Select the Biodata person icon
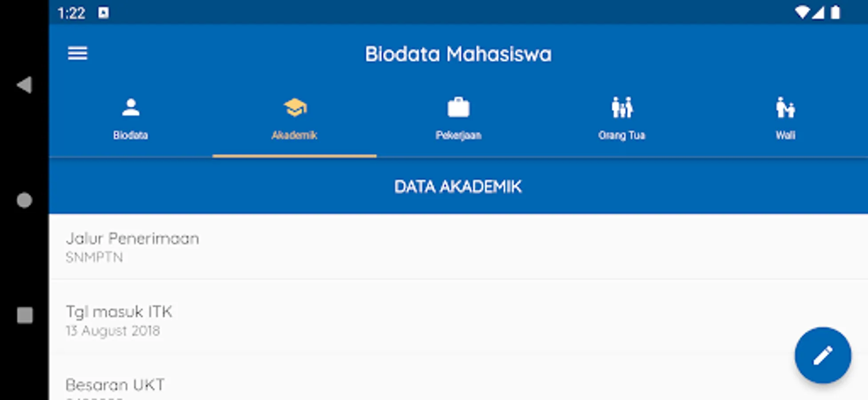This screenshot has width=868, height=400. point(131,108)
